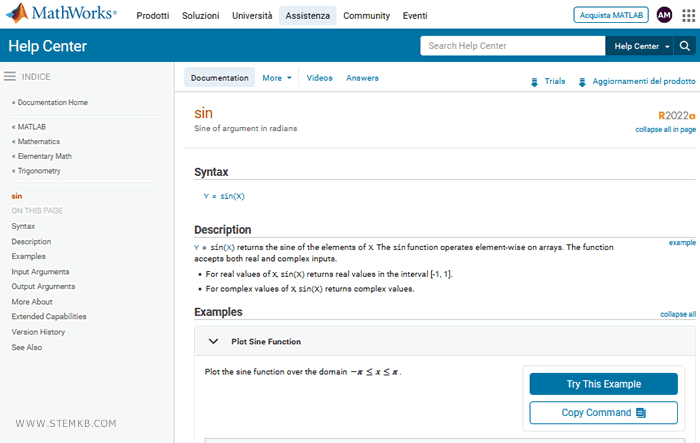Expand the More dropdown tab
This screenshot has width=700, height=443.
[277, 78]
